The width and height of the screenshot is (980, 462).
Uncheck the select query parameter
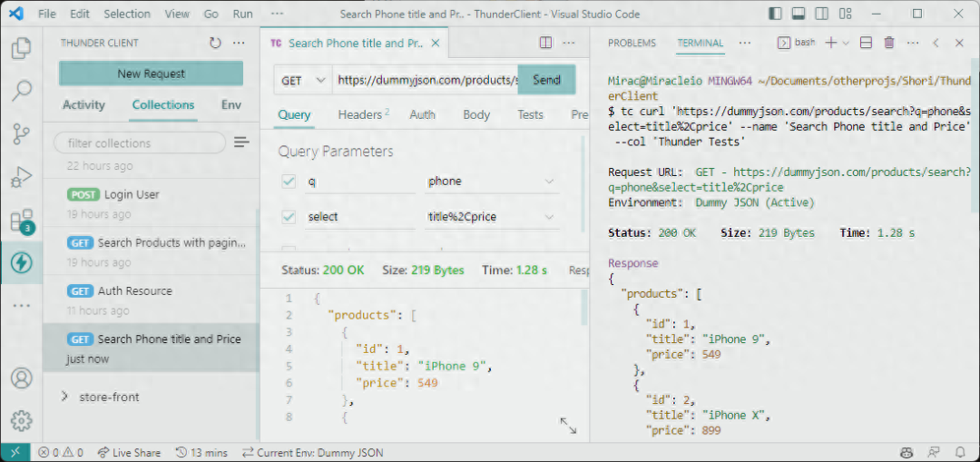289,217
